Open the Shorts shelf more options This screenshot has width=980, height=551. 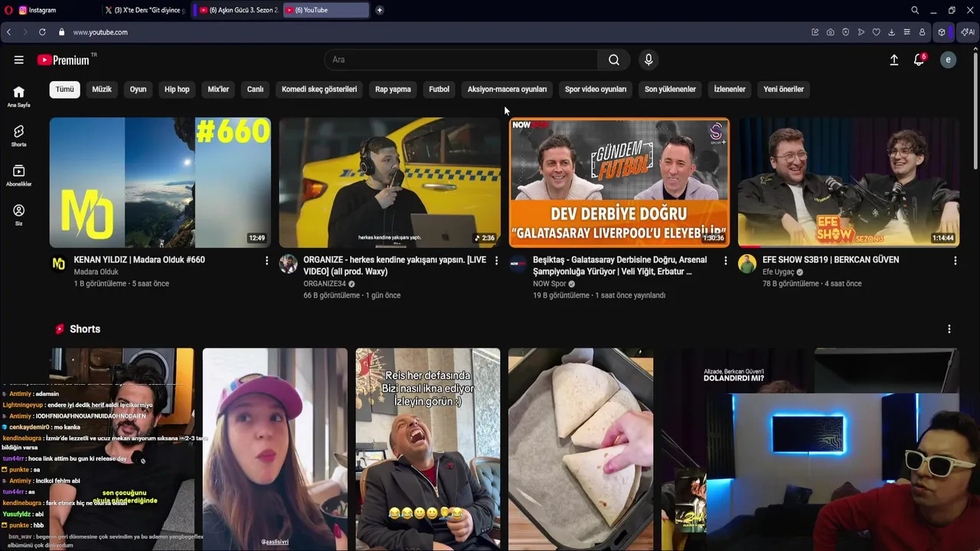[949, 329]
